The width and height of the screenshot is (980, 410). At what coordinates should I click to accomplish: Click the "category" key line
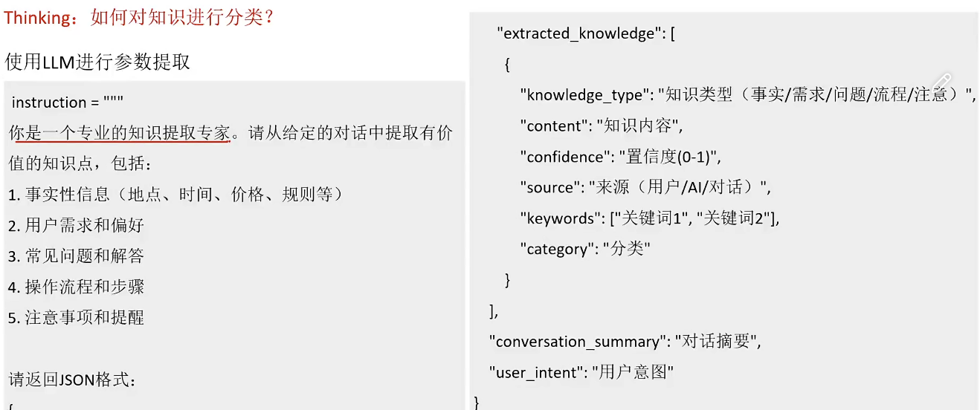(585, 249)
